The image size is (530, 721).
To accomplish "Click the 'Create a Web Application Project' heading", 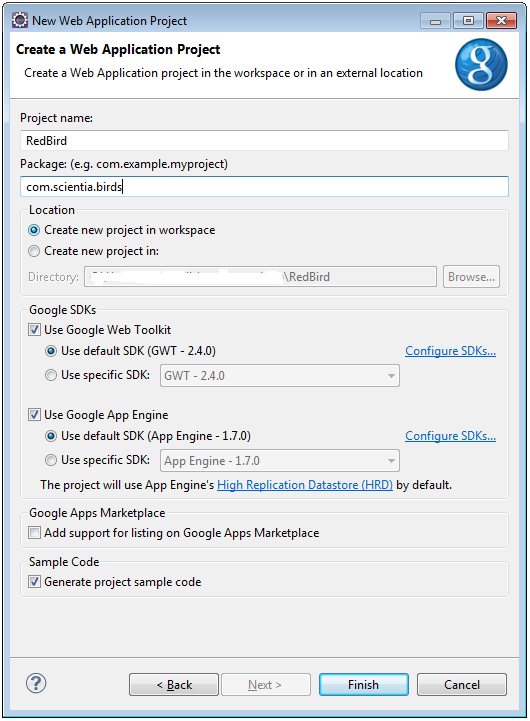I will click(x=118, y=49).
